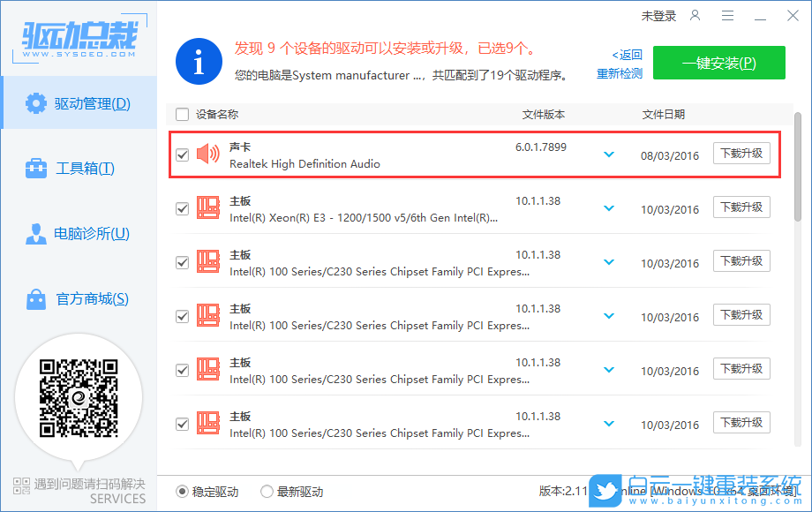Click the 重新检测 re-detect link
812x512 pixels.
(620, 72)
